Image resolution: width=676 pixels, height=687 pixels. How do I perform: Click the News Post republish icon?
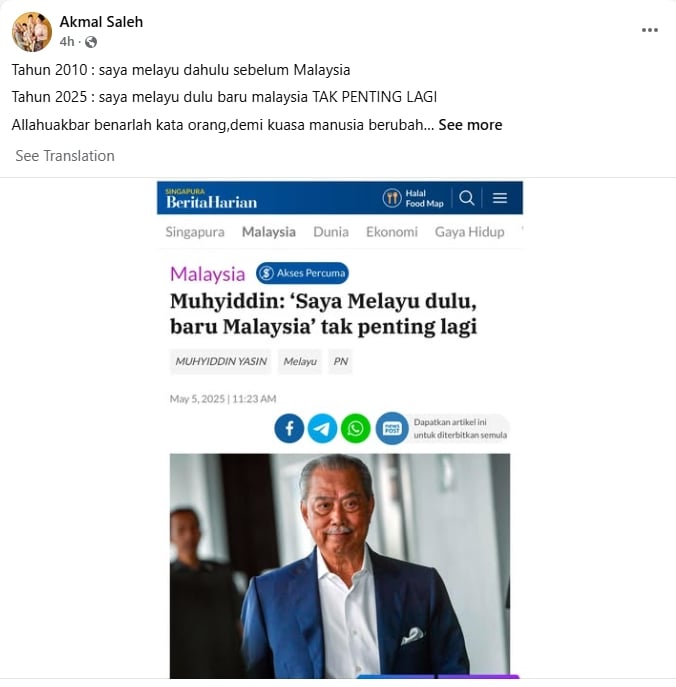392,428
